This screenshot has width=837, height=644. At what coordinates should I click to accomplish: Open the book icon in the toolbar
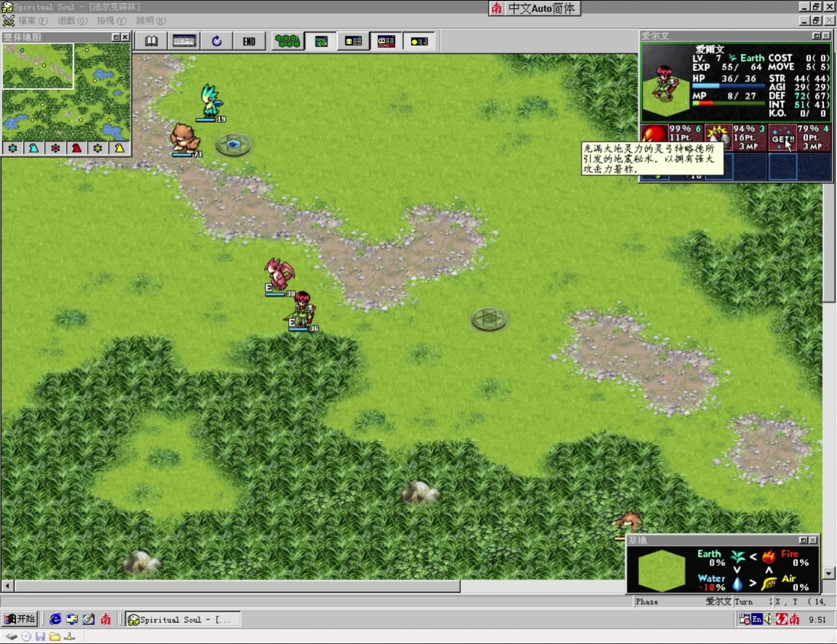tap(151, 41)
